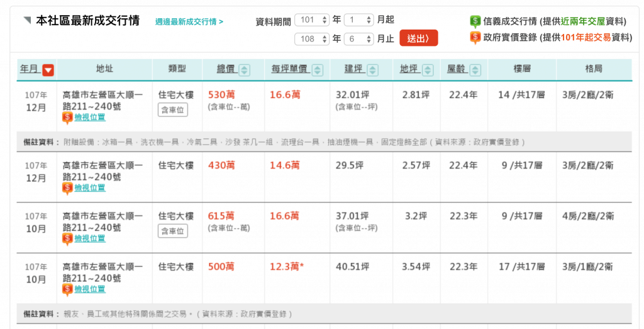Viewport: 644px width, 329px height.
Task: Sort by 總價 using its sort icon
Action: tap(245, 70)
